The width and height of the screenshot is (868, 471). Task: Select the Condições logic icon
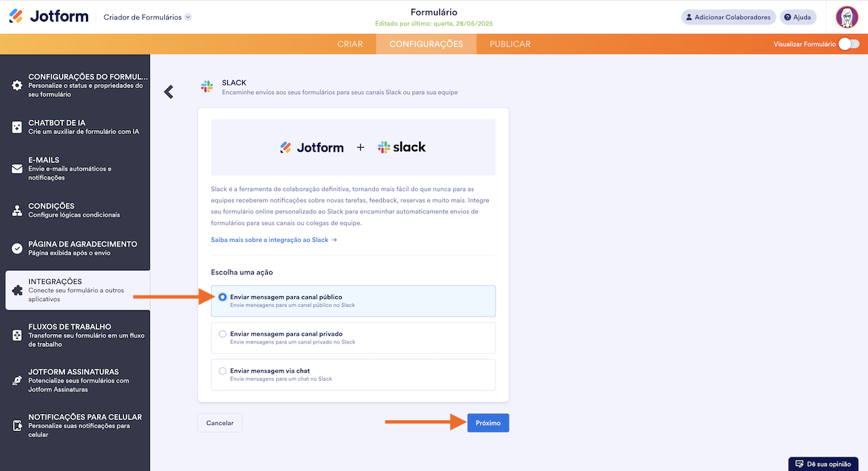[x=17, y=210]
